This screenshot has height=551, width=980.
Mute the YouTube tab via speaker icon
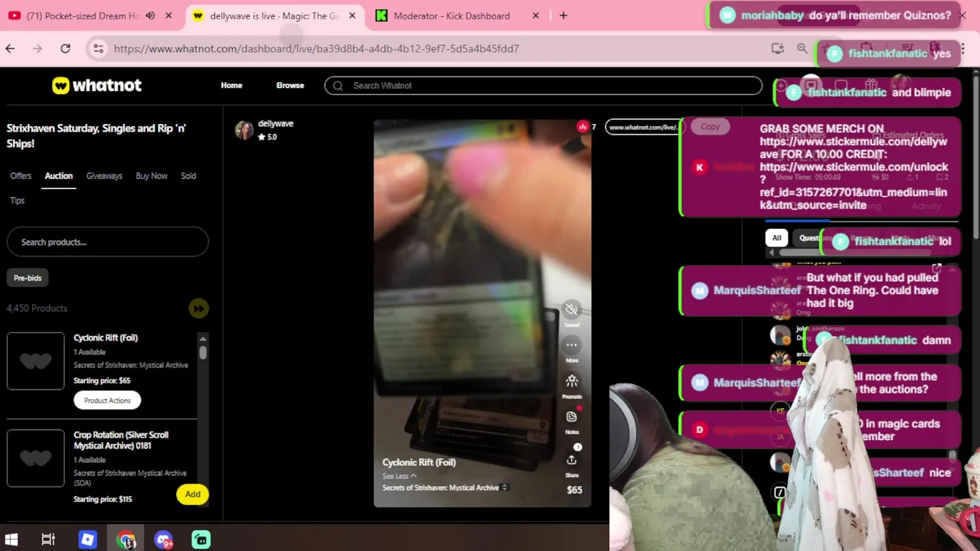click(150, 15)
